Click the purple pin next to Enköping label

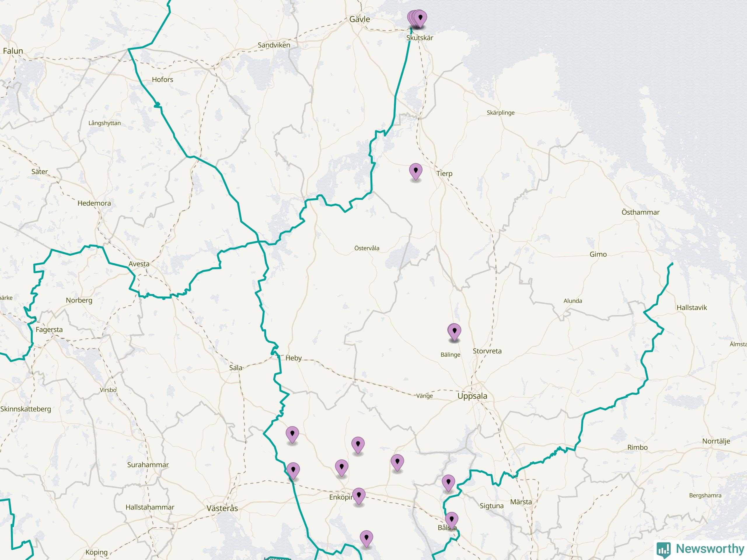(359, 496)
